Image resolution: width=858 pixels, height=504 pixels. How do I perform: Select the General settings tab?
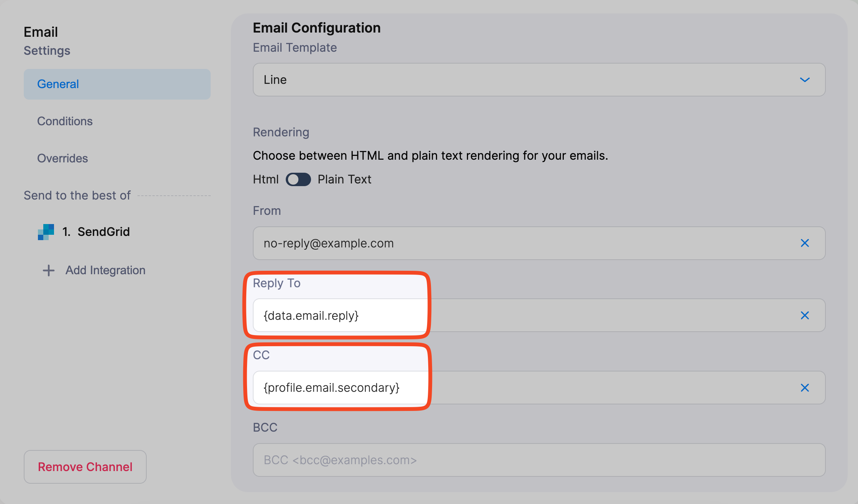pyautogui.click(x=58, y=84)
